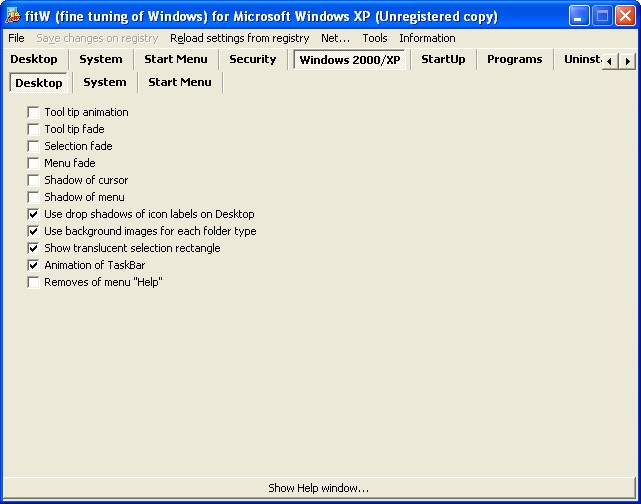Open the Information menu
This screenshot has height=504, width=641.
(427, 38)
